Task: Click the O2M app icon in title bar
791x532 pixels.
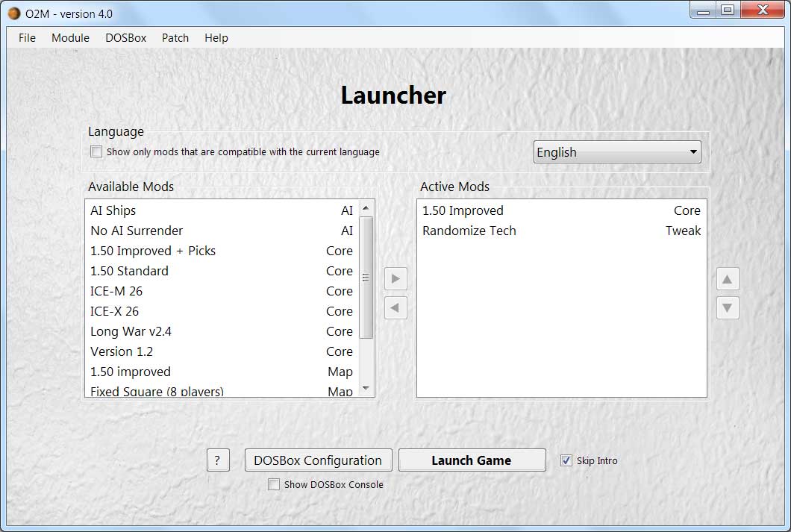Action: (x=14, y=13)
